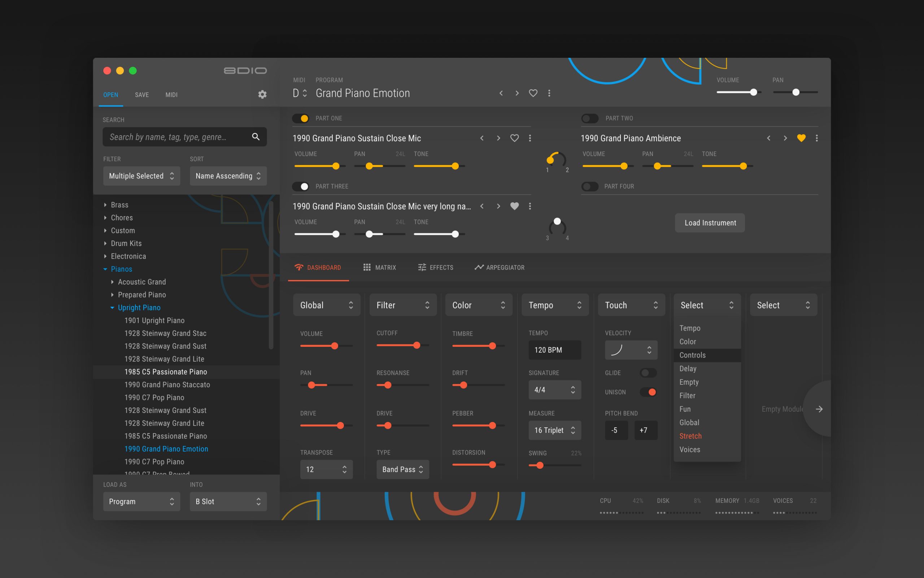Open Part Three more options menu
The image size is (924, 578).
tap(530, 206)
